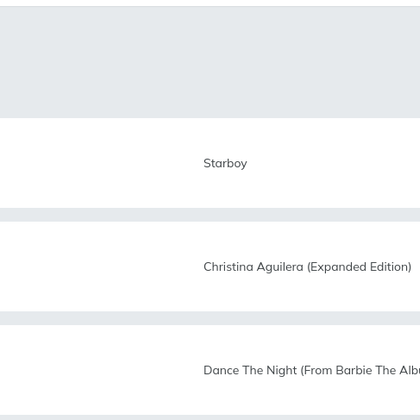Select the Starboy list row
420x420 pixels.
(210, 163)
